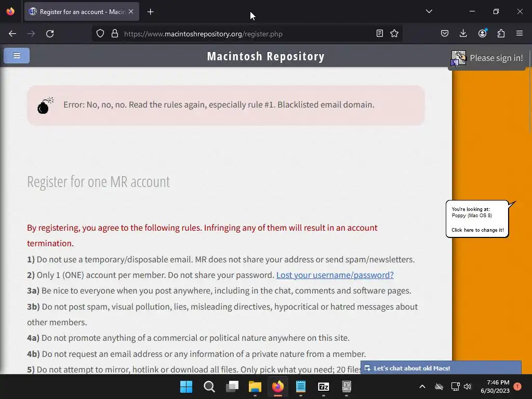This screenshot has height=399, width=532.
Task: Go back using the browser back arrow
Action: 12,34
